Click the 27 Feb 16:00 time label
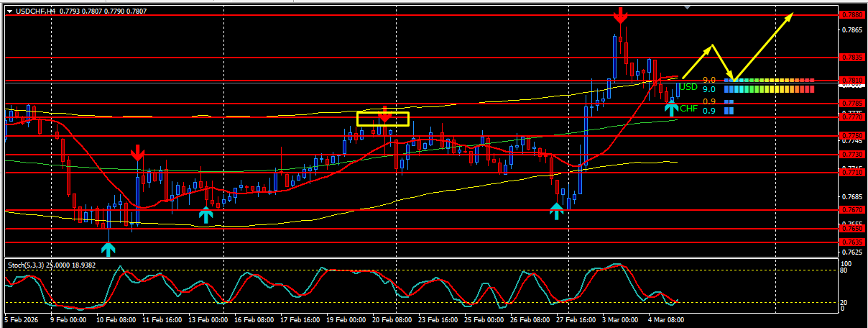868x328 pixels. (576, 319)
